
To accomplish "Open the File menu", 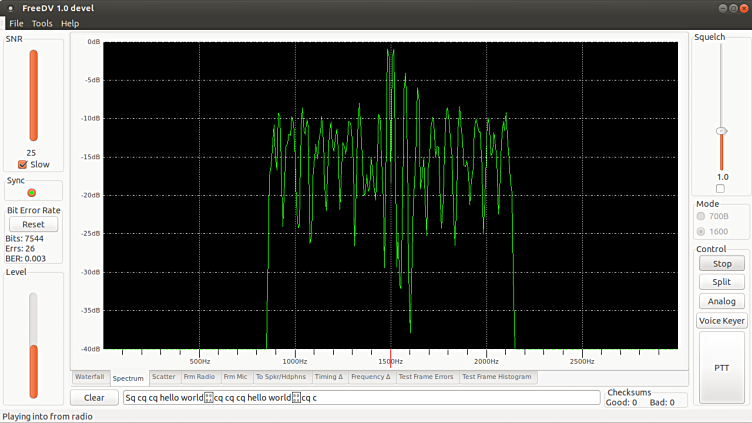I will coord(16,23).
